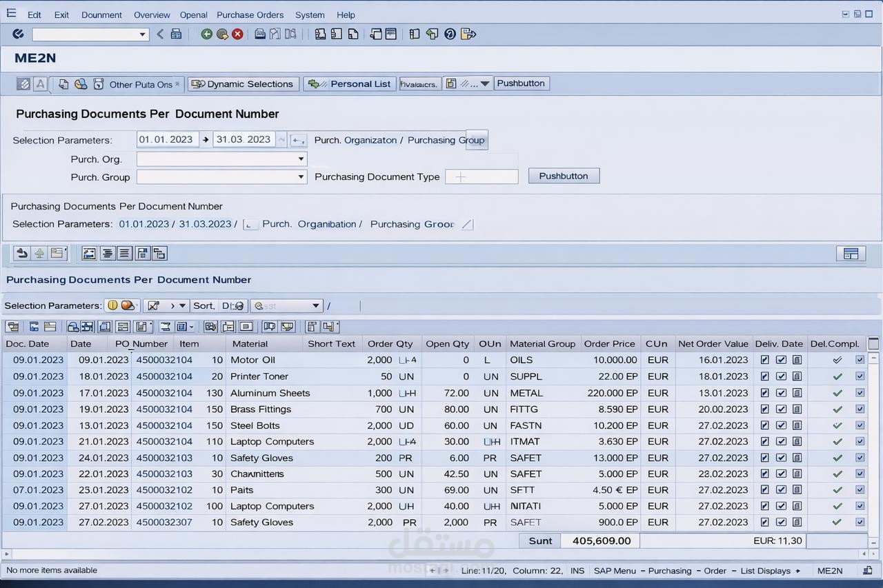Screen dimensions: 883x588
Task: Click the green Back arrow icon
Action: 206,34
